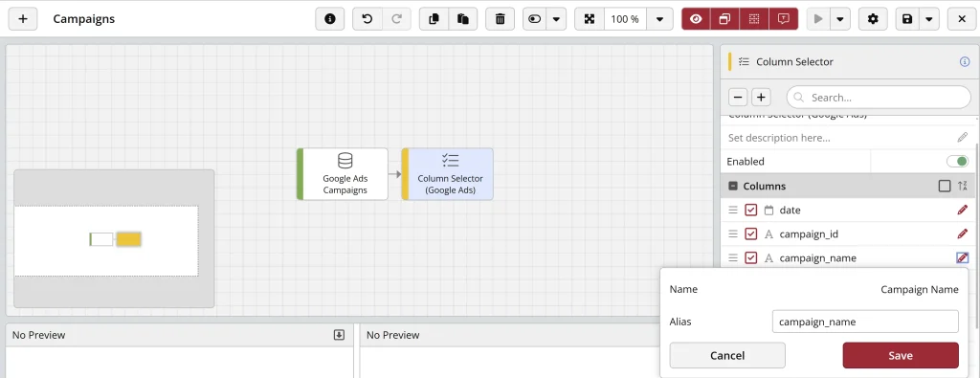Download from the left No Preview panel
The height and width of the screenshot is (378, 980).
click(x=339, y=335)
